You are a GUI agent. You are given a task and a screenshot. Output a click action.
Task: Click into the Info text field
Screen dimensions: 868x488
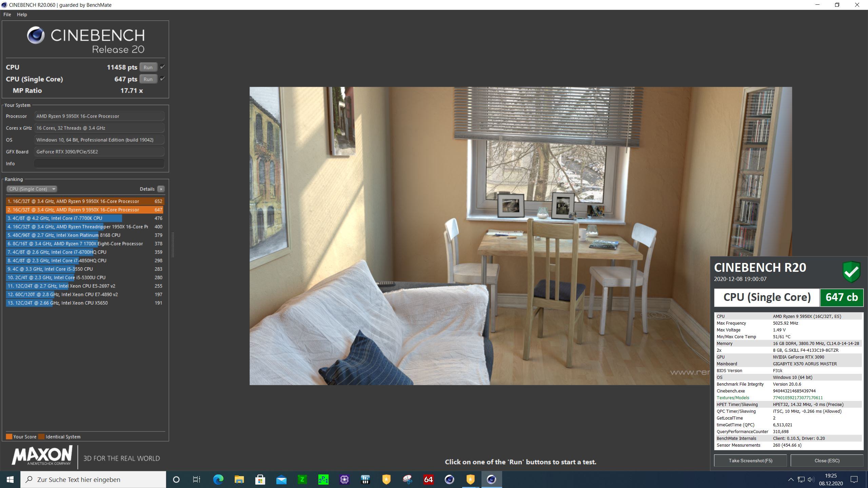coord(99,163)
